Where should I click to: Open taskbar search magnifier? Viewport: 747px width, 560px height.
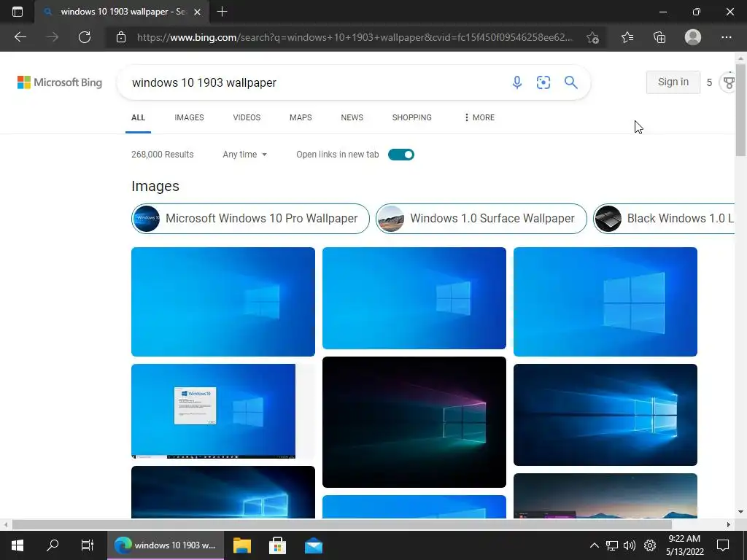point(53,545)
